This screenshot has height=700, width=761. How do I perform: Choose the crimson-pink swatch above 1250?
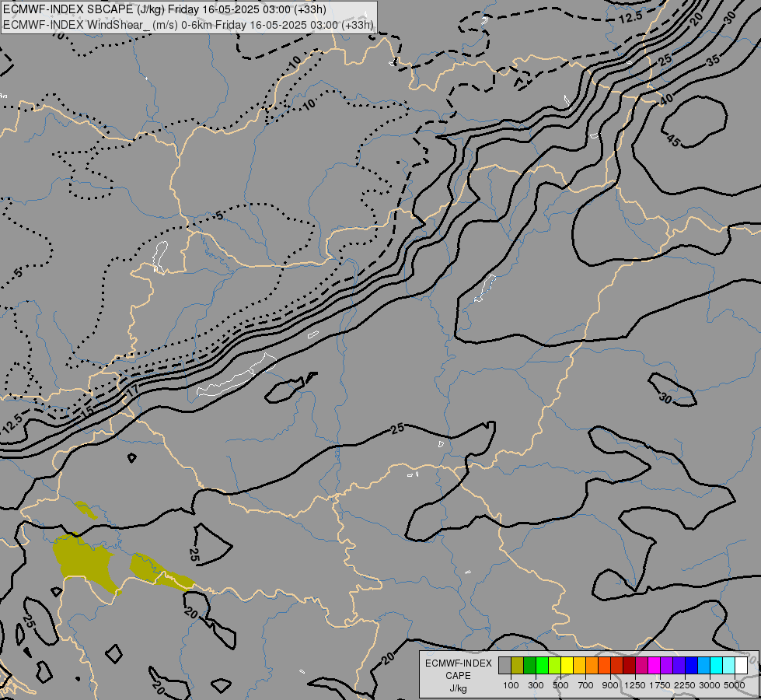click(641, 665)
